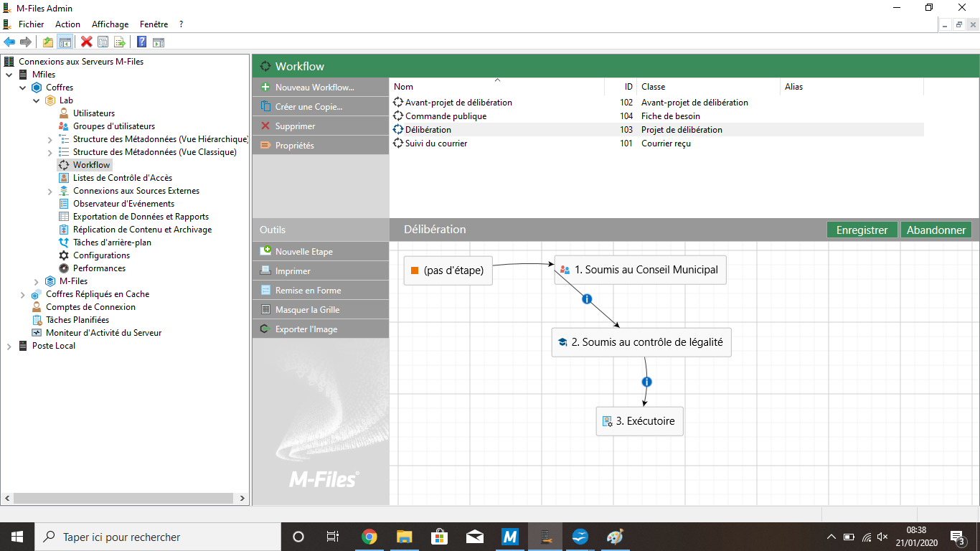Click the red X icon beside Supprimer
Image resolution: width=980 pixels, height=551 pixels.
tap(265, 126)
